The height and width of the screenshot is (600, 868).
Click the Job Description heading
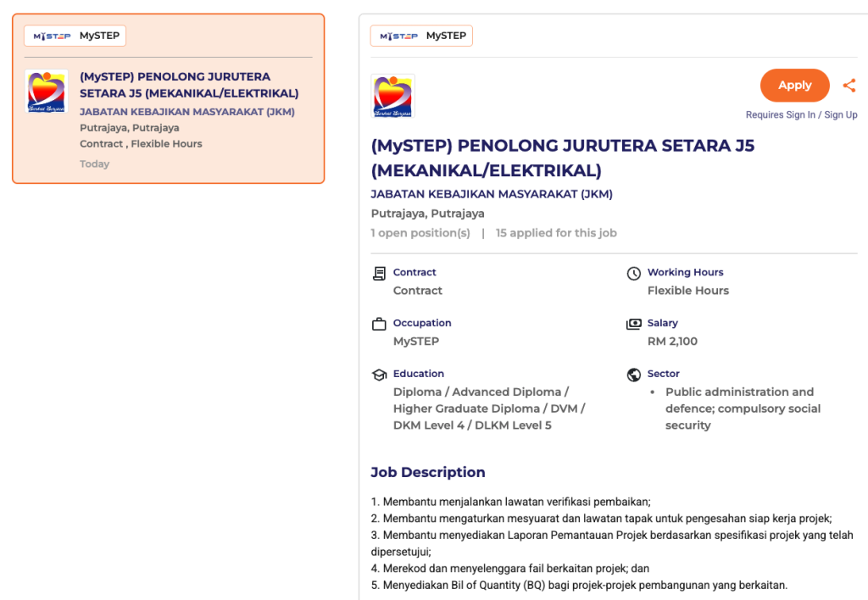(428, 472)
